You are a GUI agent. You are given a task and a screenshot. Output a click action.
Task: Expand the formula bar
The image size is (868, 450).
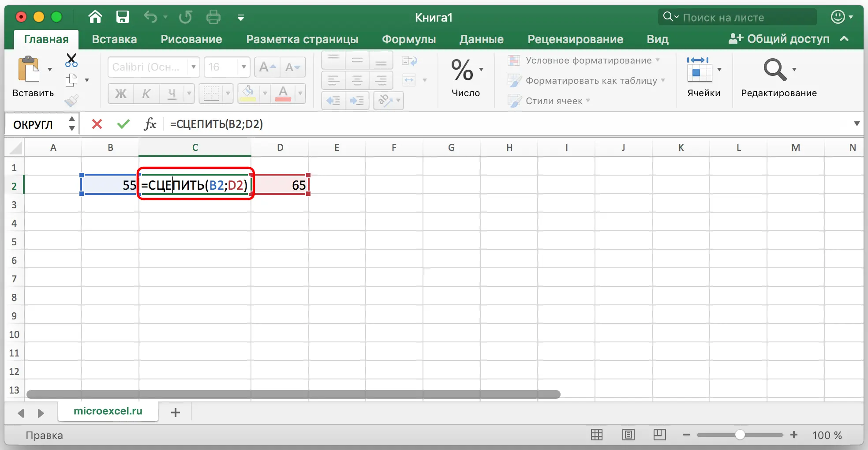[x=857, y=124]
